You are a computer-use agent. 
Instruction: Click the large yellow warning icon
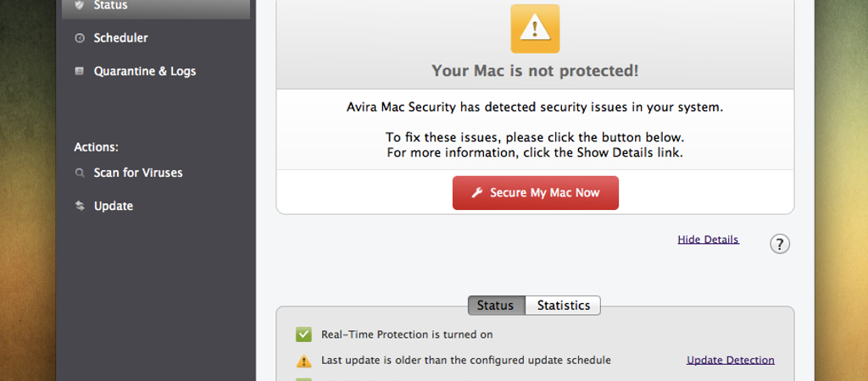535,29
